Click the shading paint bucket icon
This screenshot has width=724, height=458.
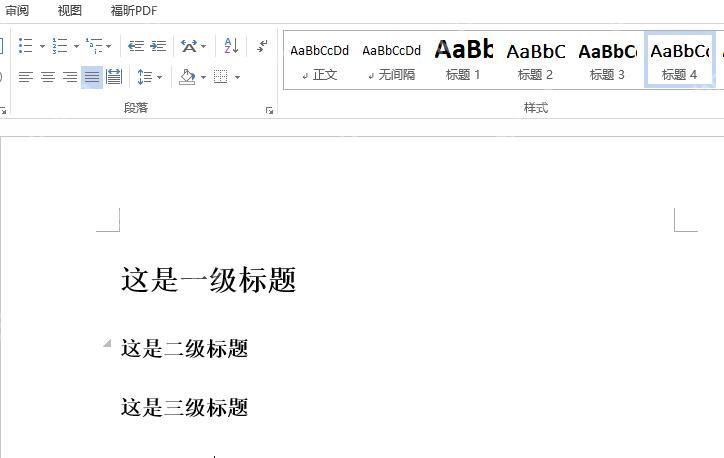[187, 77]
